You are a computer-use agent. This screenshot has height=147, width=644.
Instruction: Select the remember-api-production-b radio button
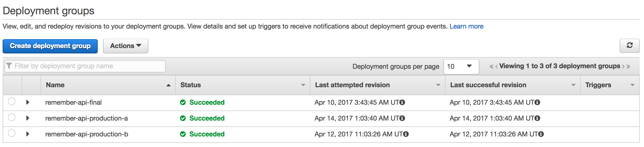tap(12, 133)
